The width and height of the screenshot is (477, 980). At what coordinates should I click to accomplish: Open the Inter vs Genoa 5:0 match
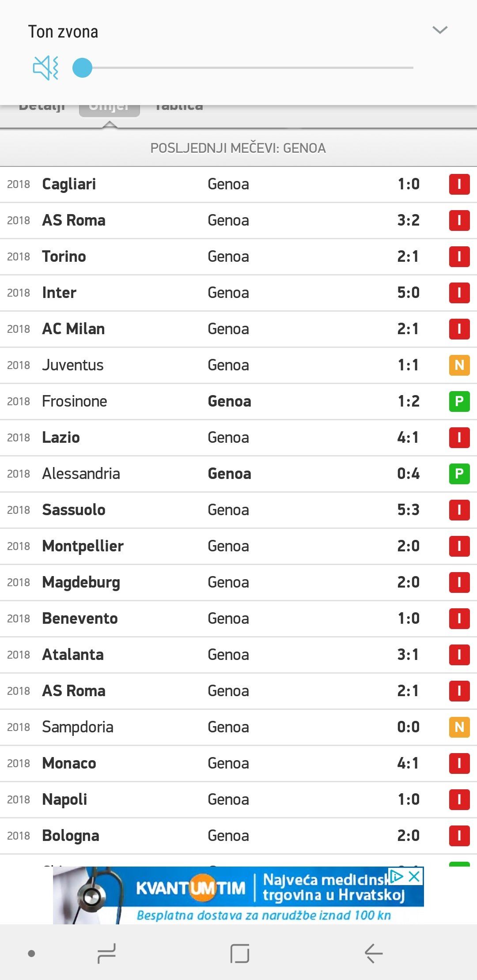(221, 293)
